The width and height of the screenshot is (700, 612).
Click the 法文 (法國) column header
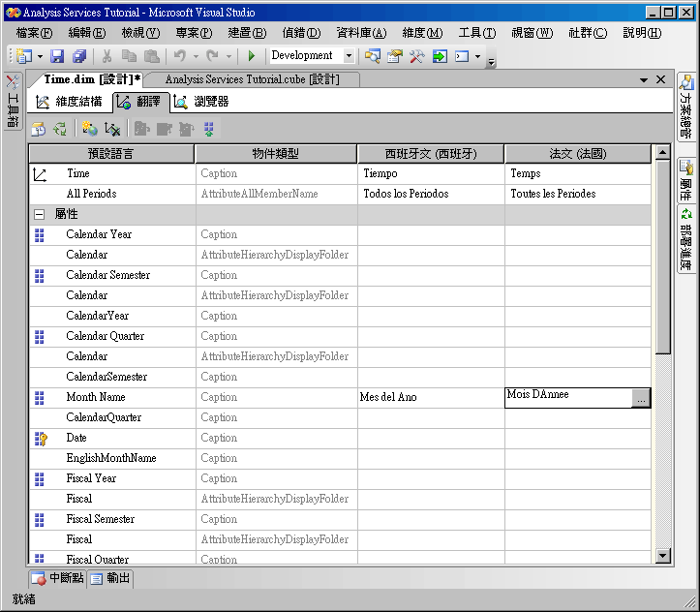point(578,154)
